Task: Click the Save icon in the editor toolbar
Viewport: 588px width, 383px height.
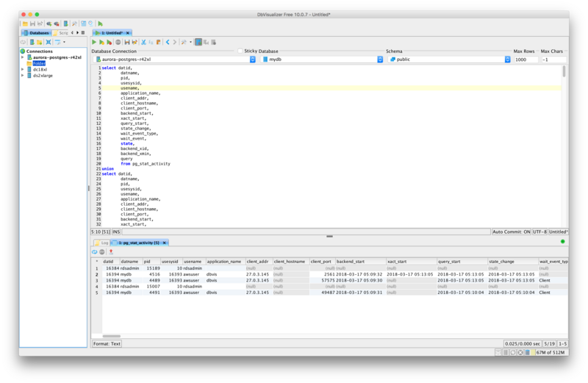Action: coord(126,42)
